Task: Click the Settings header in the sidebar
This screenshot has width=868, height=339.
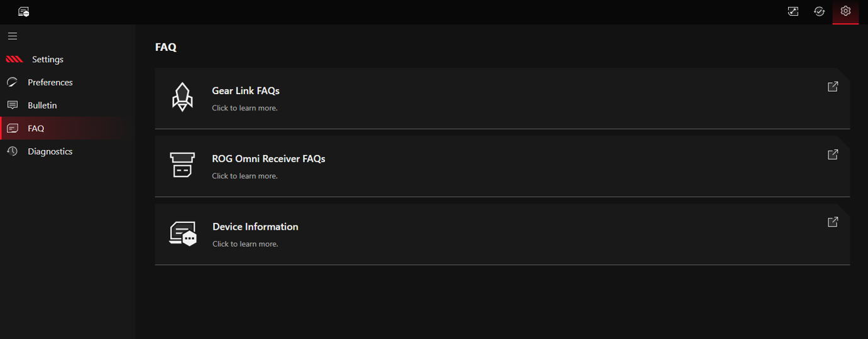Action: click(x=48, y=60)
